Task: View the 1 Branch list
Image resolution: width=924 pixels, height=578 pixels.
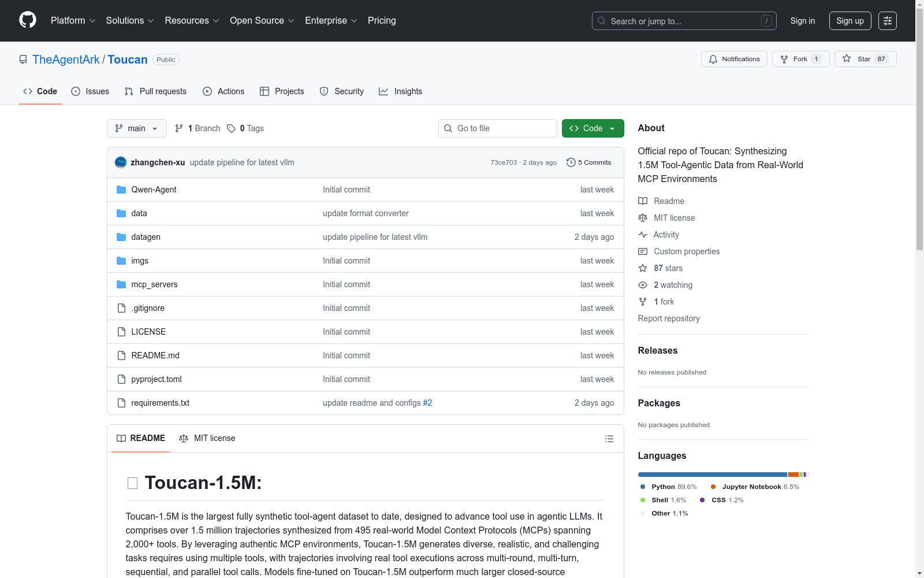Action: pos(198,128)
